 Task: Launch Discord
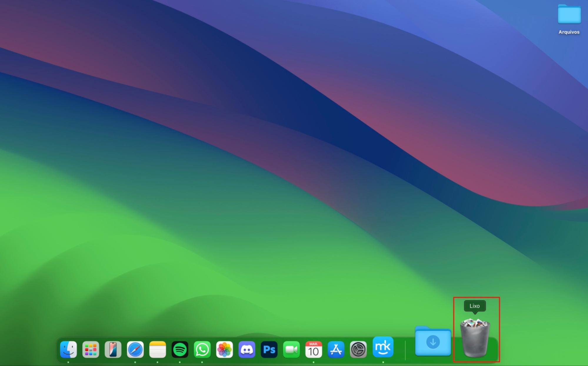pos(247,350)
